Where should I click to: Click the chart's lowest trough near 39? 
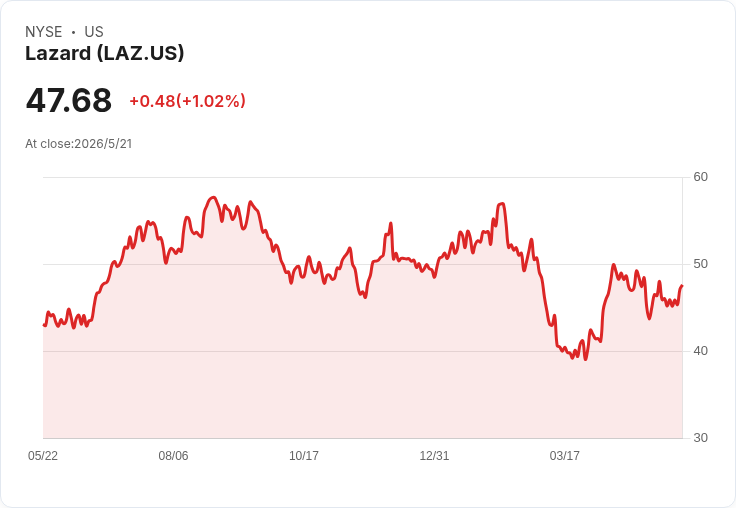[x=585, y=359]
